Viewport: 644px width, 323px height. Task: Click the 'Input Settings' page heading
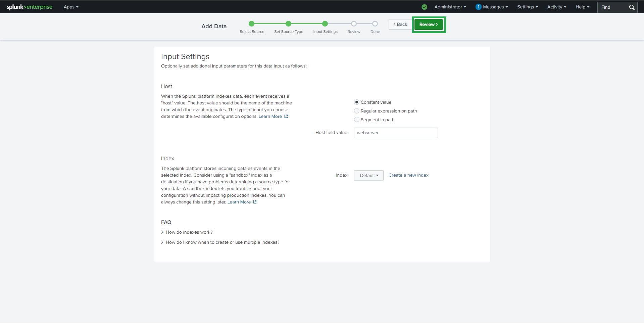click(185, 57)
